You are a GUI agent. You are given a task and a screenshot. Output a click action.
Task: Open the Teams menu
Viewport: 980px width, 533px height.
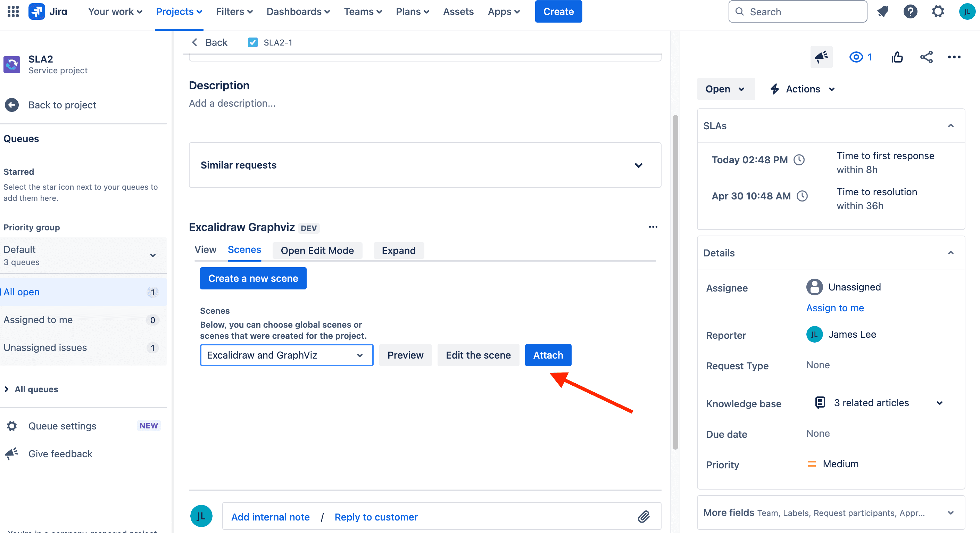click(x=363, y=11)
